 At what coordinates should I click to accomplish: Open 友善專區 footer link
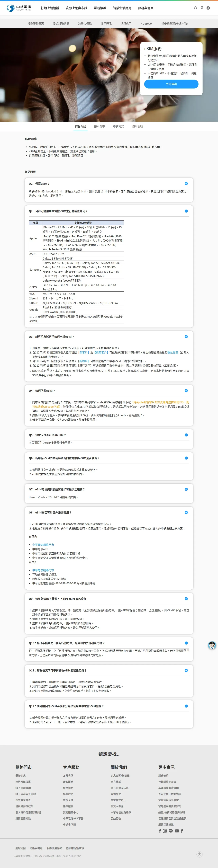tap(68, 776)
